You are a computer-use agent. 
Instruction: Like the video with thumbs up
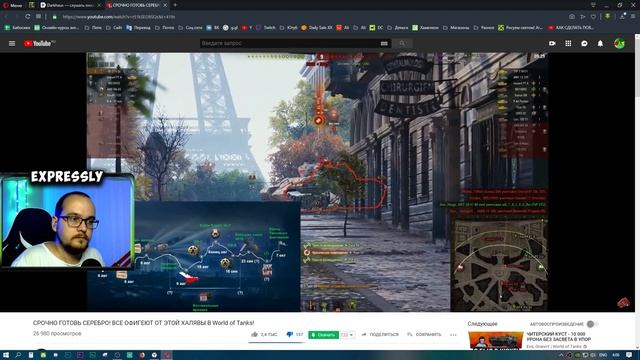click(264, 335)
